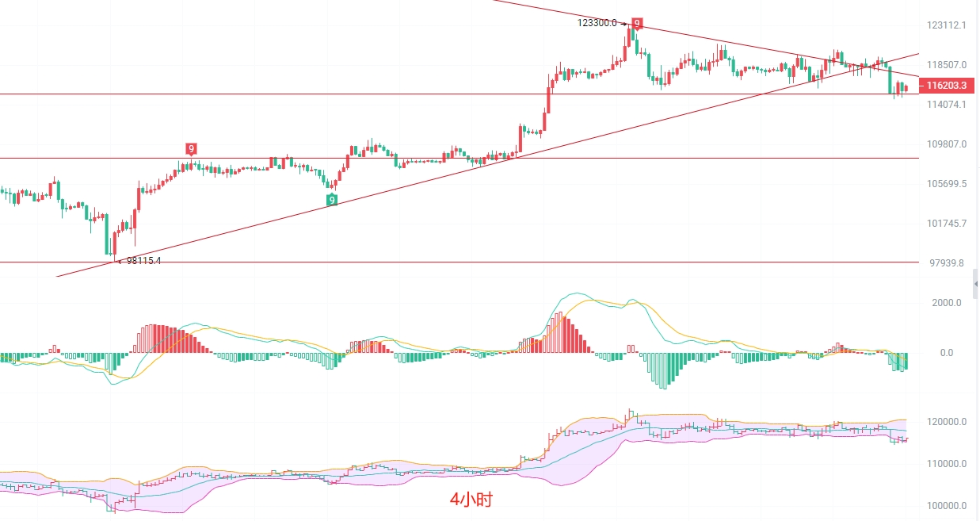This screenshot has width=980, height=521.
Task: Click the 123112.1 price axis label
Action: [947, 25]
